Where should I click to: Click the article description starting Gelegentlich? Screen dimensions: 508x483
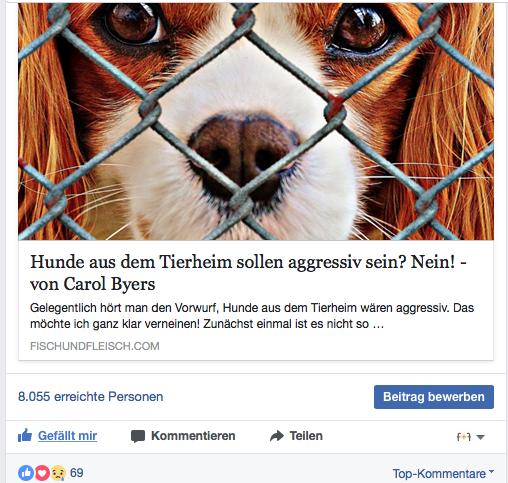[252, 316]
